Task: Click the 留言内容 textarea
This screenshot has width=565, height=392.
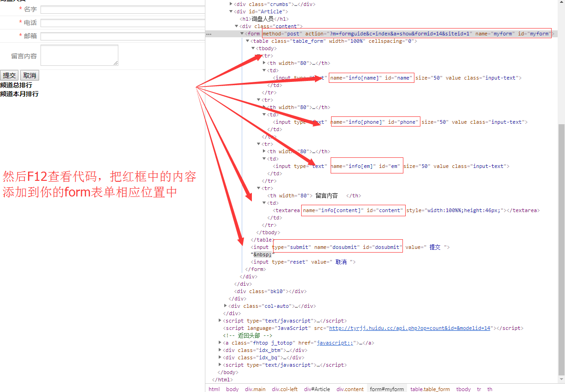Action: point(79,55)
